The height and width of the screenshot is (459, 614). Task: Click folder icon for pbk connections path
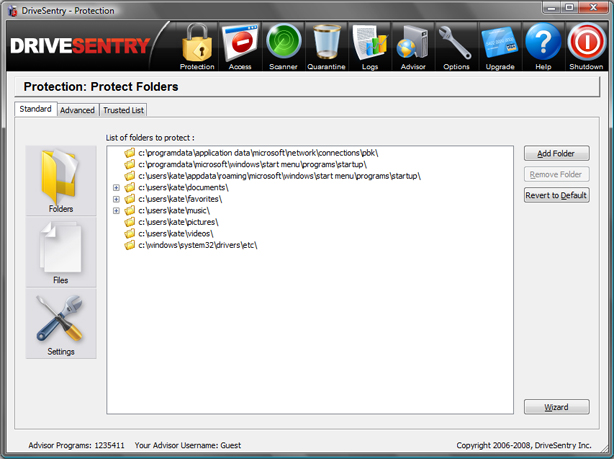pyautogui.click(x=130, y=153)
